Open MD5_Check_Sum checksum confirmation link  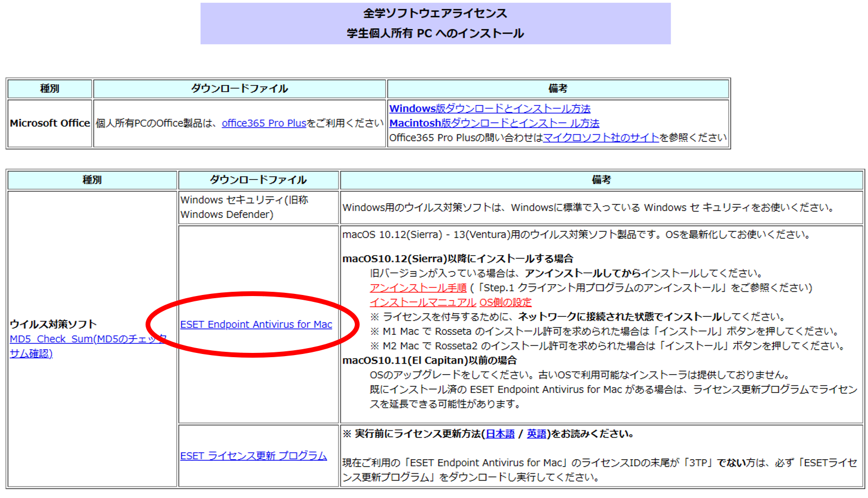(x=88, y=346)
